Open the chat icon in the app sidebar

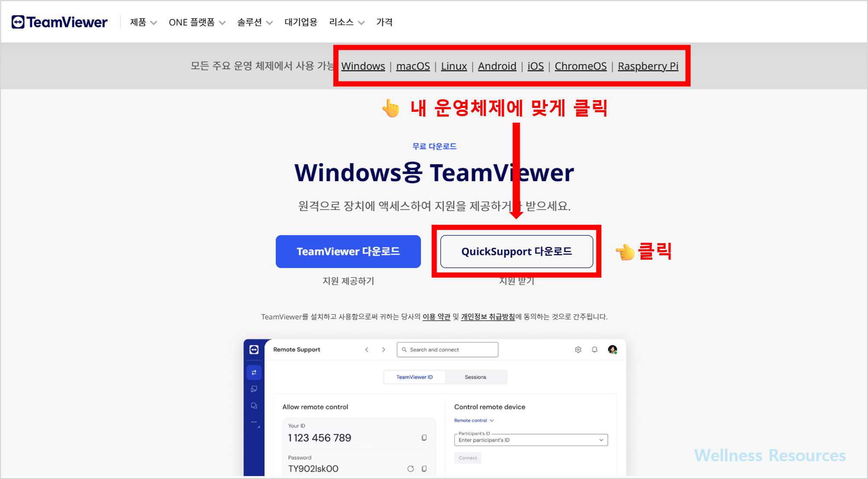point(254,406)
